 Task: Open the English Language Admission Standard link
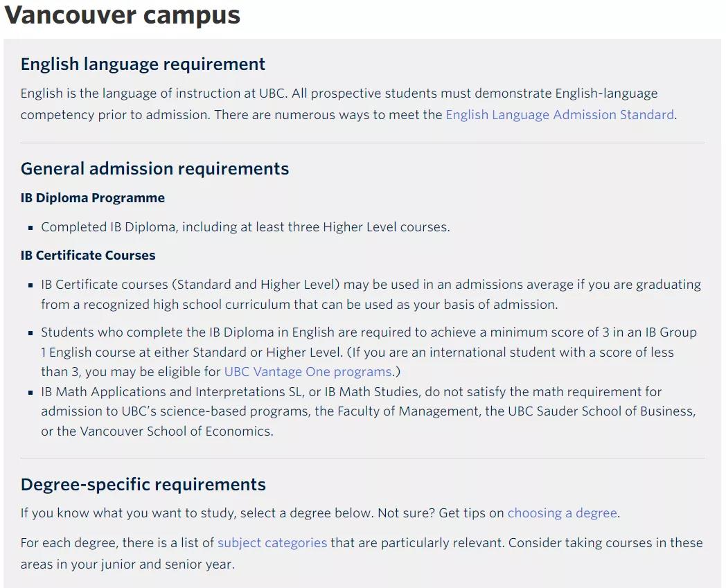click(559, 115)
